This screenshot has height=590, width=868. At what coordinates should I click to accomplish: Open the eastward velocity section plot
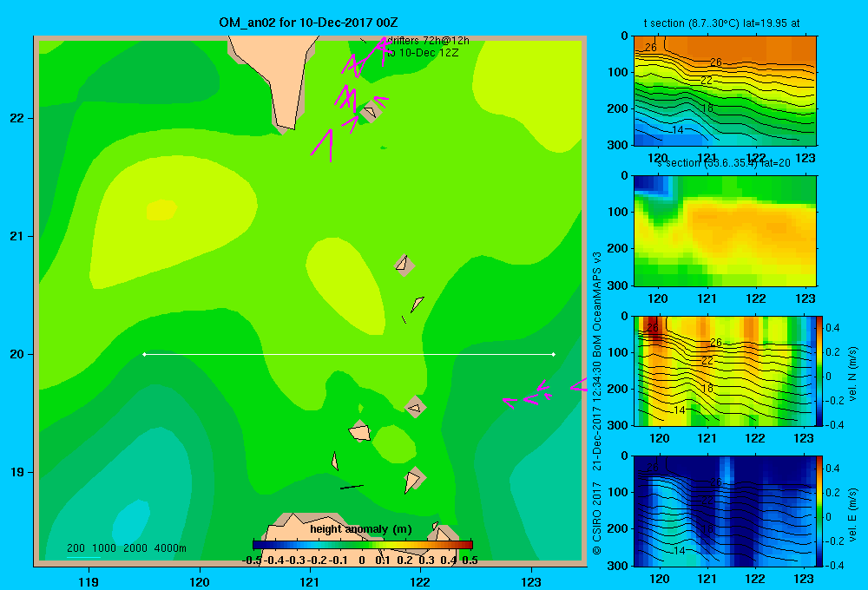(724, 511)
